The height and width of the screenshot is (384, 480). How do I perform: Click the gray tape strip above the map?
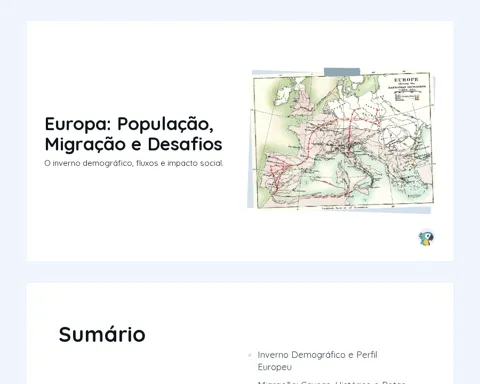(342, 72)
